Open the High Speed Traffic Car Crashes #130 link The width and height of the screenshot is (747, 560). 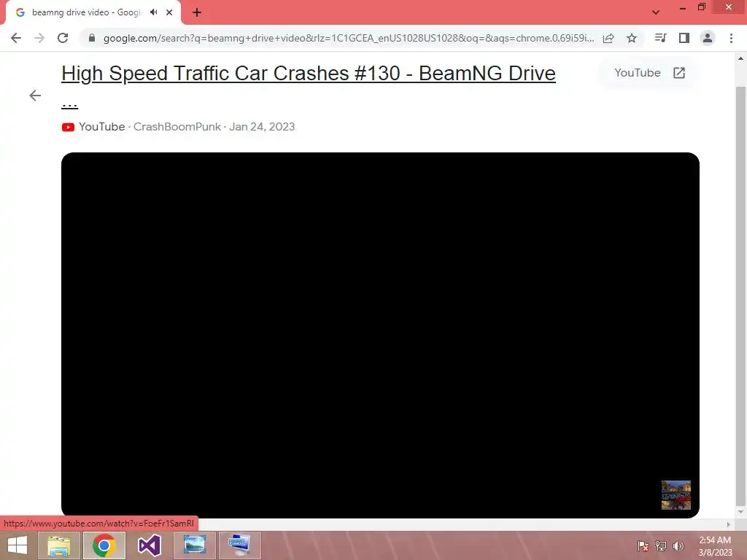[309, 73]
